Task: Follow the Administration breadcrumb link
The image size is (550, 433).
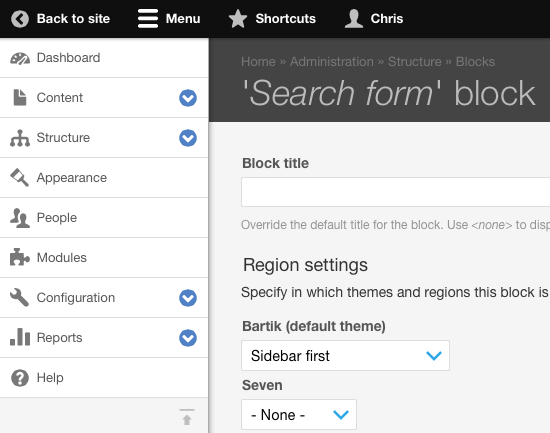Action: tap(331, 62)
